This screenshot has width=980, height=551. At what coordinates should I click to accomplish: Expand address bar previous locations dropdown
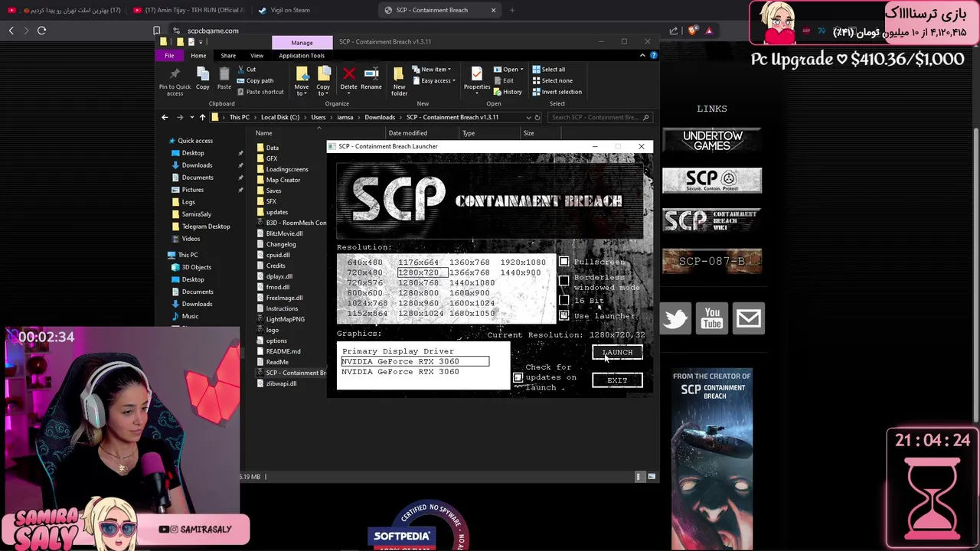[x=528, y=117]
